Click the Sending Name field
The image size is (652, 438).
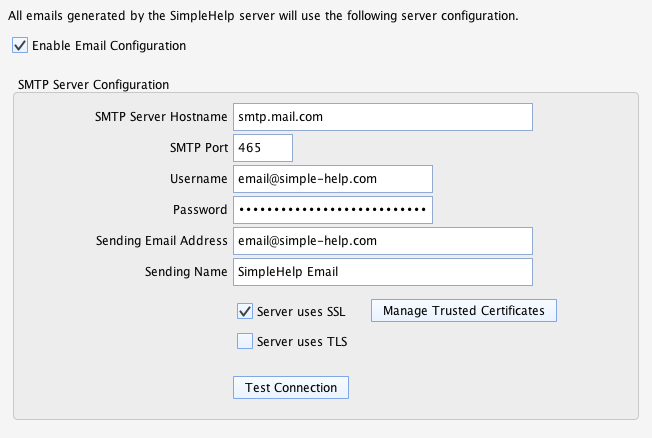[x=383, y=272]
